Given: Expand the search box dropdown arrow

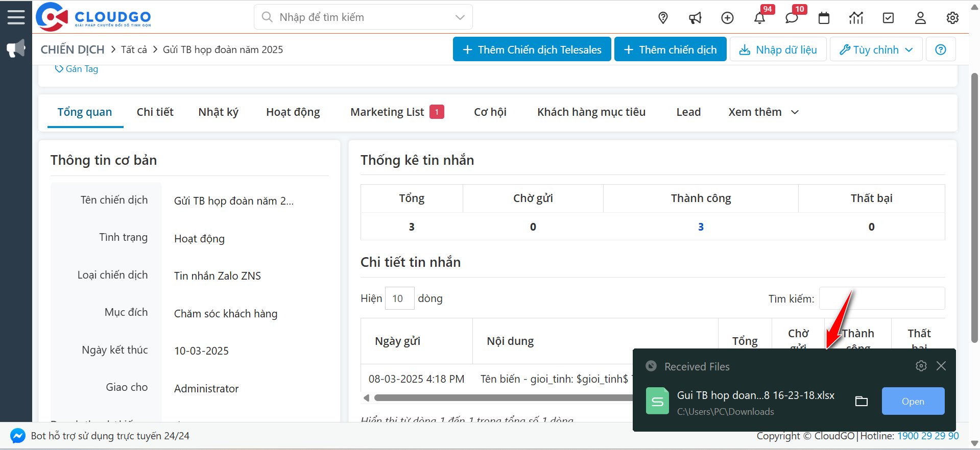Looking at the screenshot, I should 460,17.
